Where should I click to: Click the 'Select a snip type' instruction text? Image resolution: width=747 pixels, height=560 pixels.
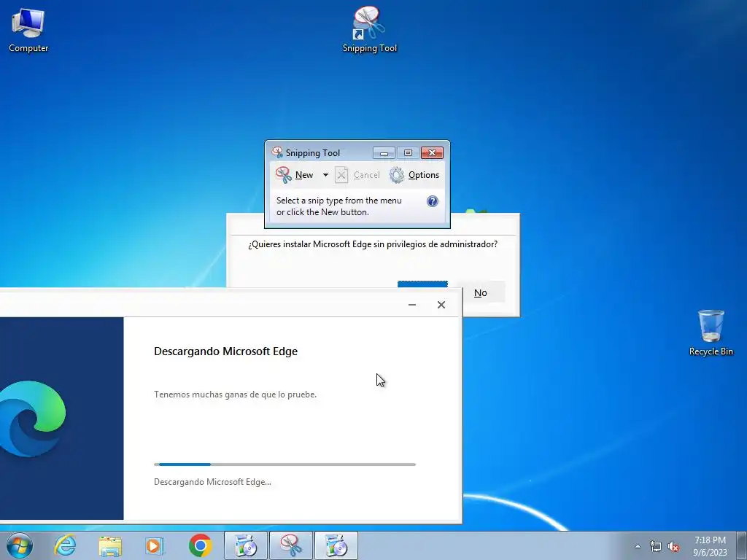pyautogui.click(x=338, y=206)
